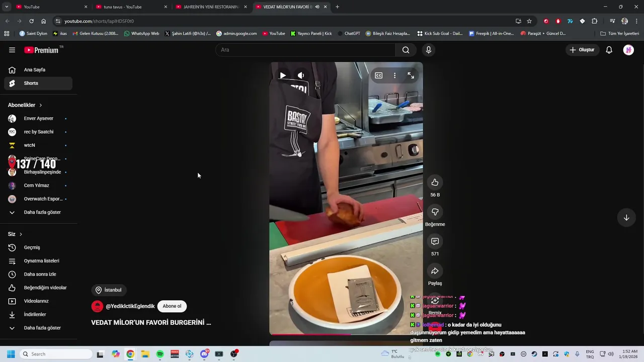Start voice search with the microphone icon

pos(429,50)
